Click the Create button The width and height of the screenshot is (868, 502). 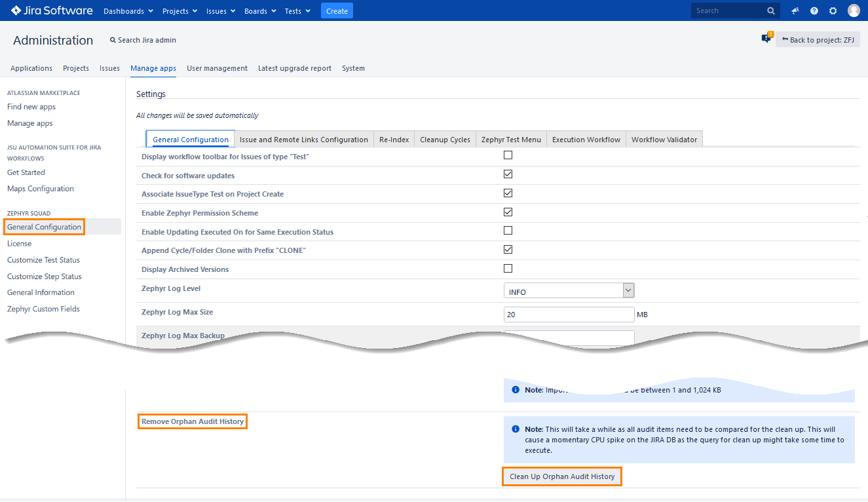click(337, 10)
